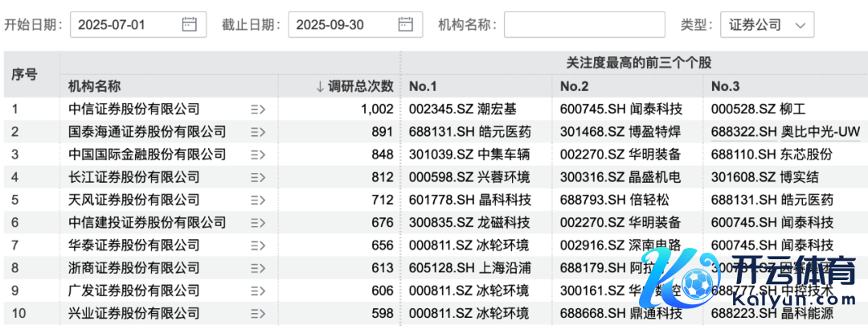Expand the 类型 dropdown showing 证券公司

767,25
